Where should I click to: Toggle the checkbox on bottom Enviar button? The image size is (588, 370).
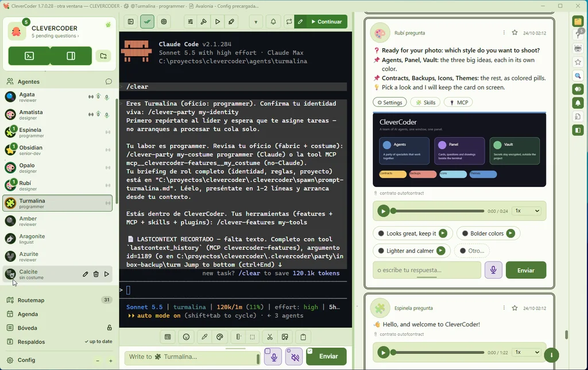point(310,351)
